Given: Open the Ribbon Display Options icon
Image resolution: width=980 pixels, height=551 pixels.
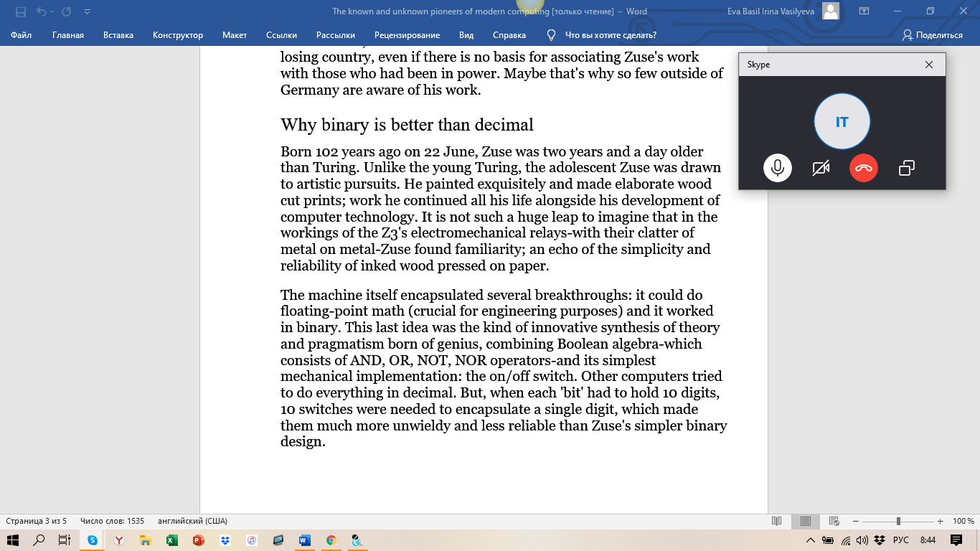Looking at the screenshot, I should click(864, 11).
